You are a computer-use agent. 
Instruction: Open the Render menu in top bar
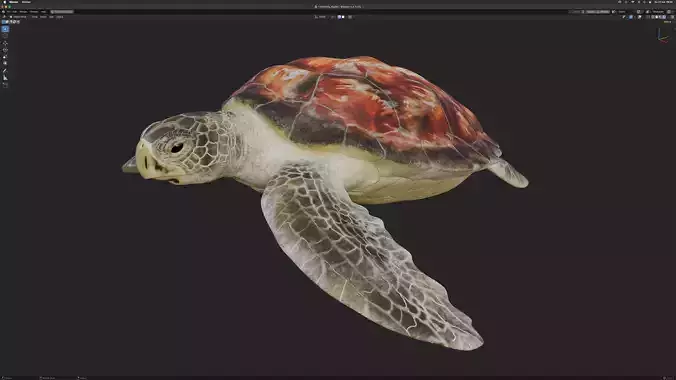23,12
